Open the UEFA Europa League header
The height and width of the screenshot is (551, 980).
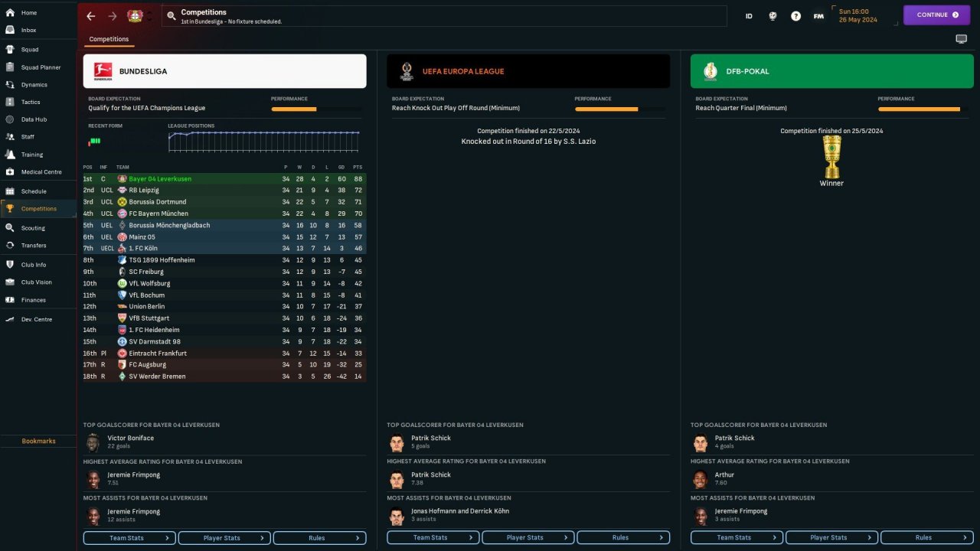528,71
